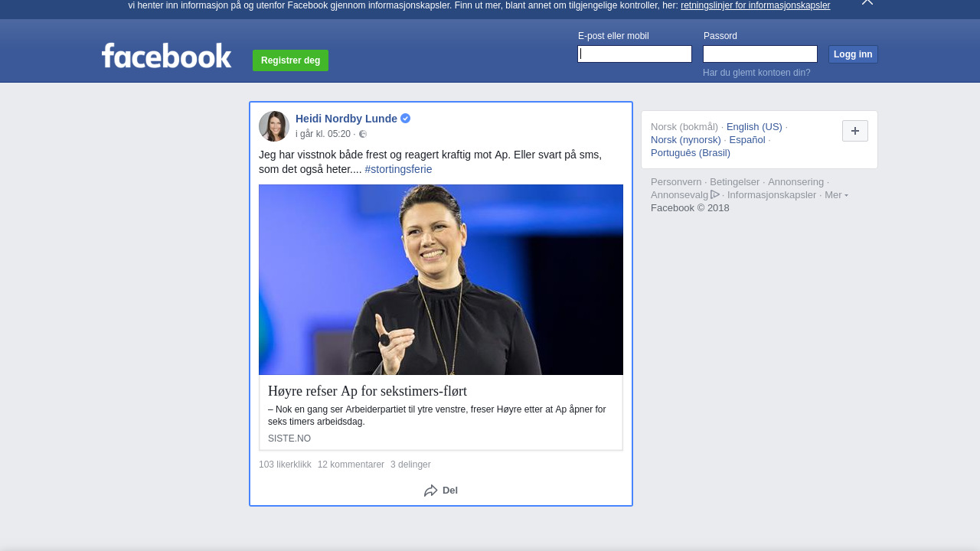Screen dimensions: 980x551
Task: Click the SISTE.NO source label
Action: click(x=289, y=439)
